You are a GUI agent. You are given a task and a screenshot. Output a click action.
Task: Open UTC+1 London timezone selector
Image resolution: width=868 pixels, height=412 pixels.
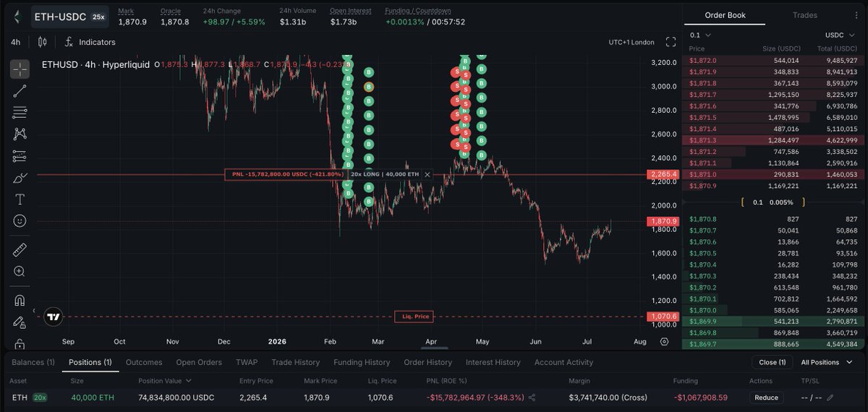click(631, 42)
